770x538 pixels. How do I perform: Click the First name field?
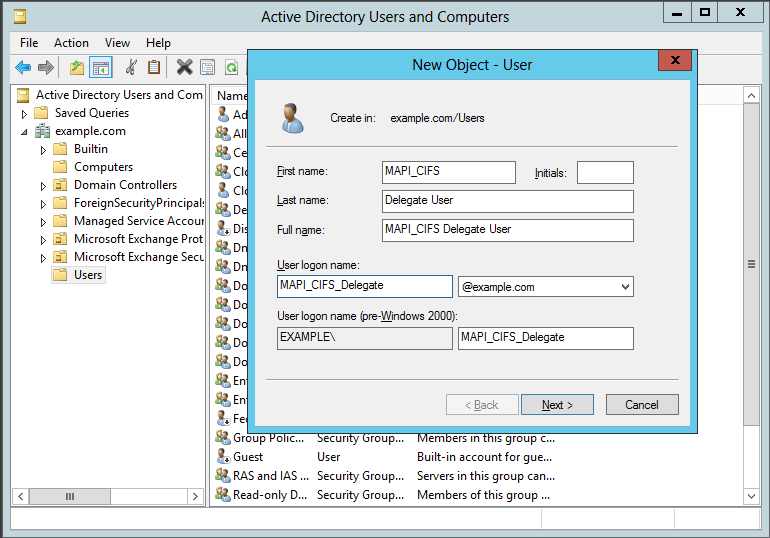pyautogui.click(x=449, y=172)
